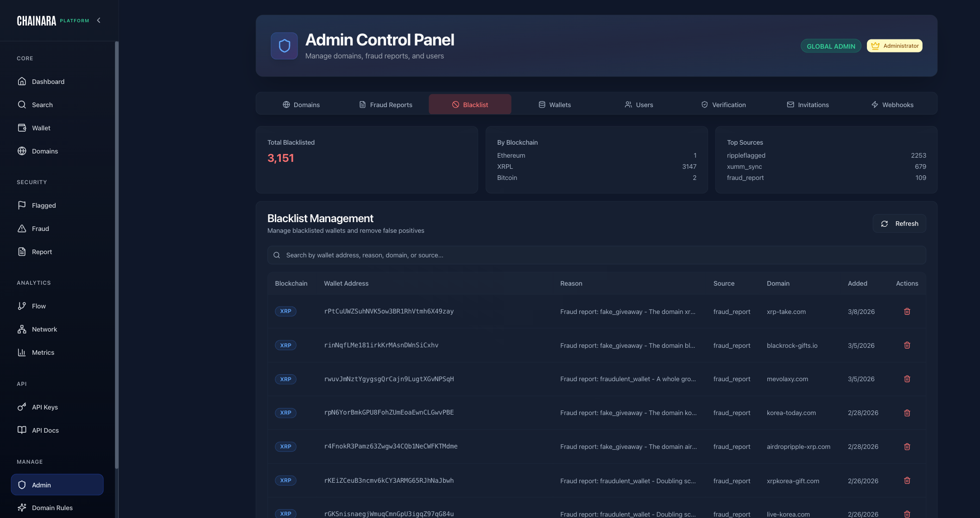Image resolution: width=980 pixels, height=518 pixels.
Task: Open the Search page in sidebar
Action: 57,105
